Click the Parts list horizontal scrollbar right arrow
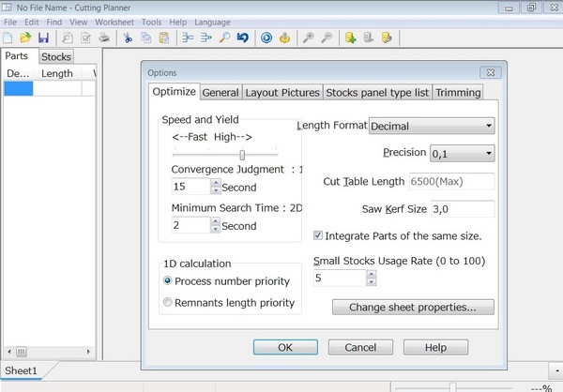Viewport: 563px width, 392px height. [88, 352]
